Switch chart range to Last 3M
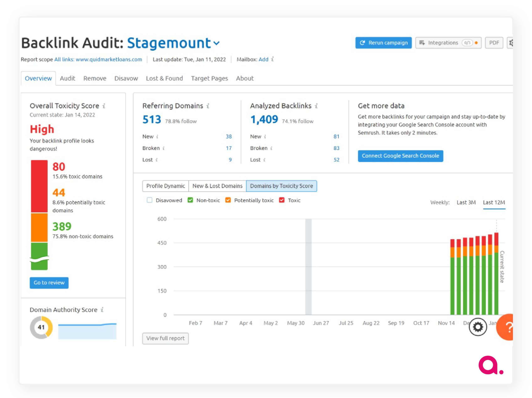Screen dimensions: 532x398 click(x=466, y=202)
